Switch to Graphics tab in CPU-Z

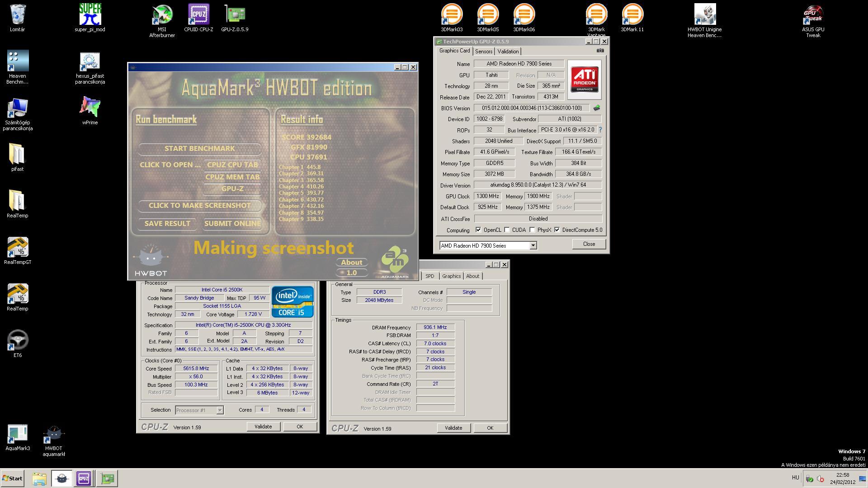click(x=451, y=276)
